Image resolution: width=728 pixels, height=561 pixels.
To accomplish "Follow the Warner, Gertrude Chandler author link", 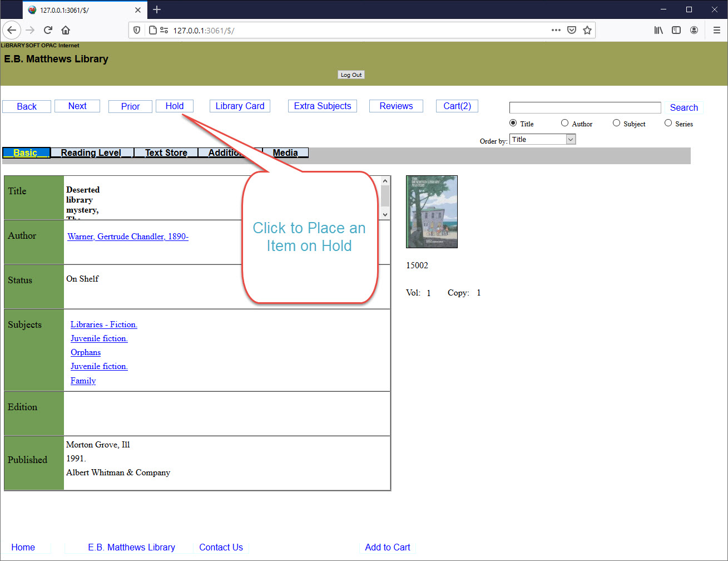I will pos(128,237).
